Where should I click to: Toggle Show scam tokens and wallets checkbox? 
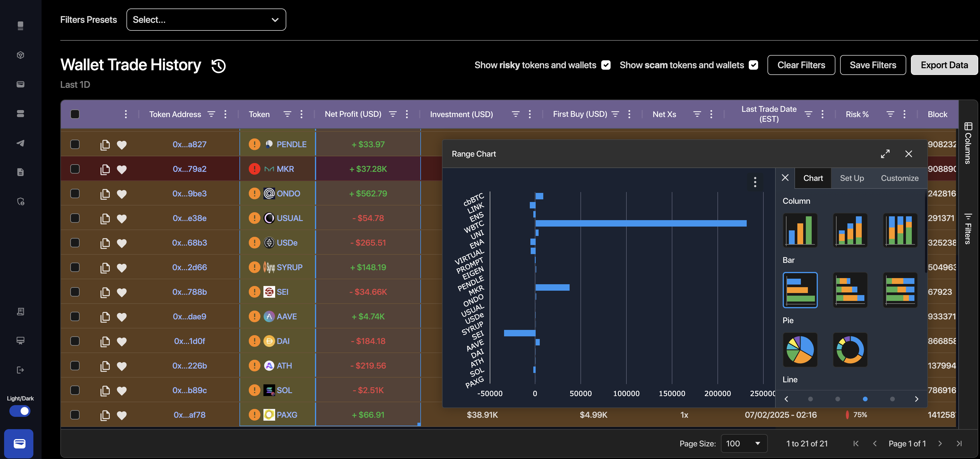[x=753, y=65]
